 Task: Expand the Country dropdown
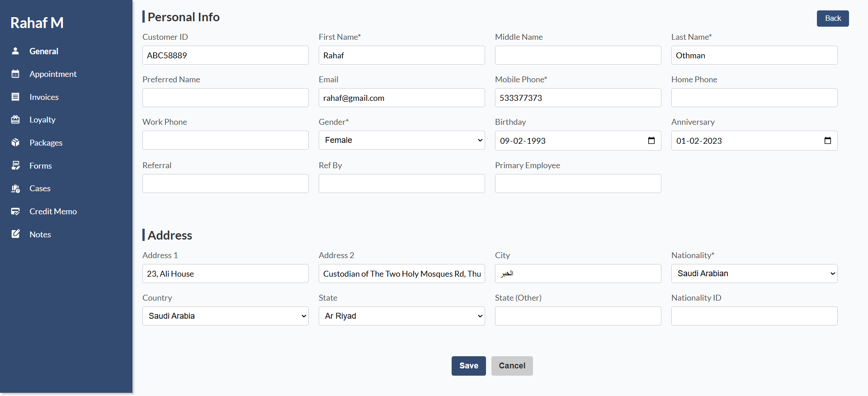pos(225,316)
